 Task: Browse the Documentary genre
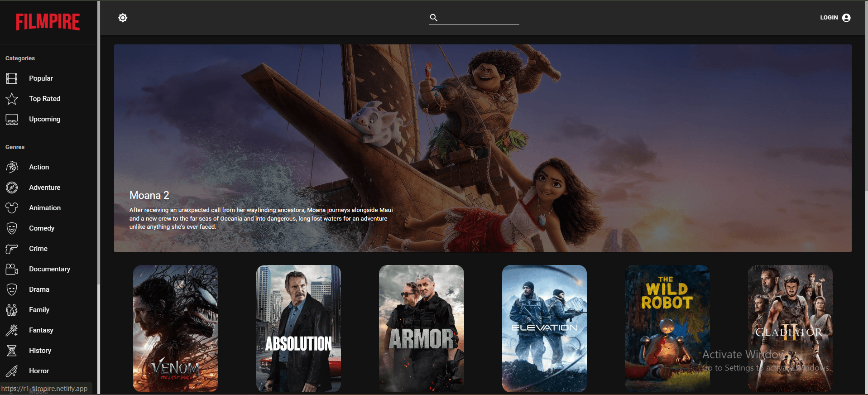(48, 269)
